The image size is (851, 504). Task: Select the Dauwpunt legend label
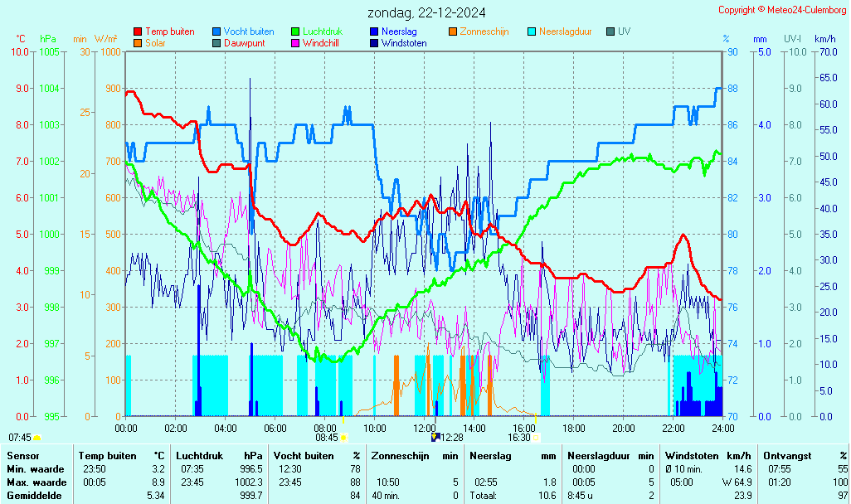click(244, 43)
